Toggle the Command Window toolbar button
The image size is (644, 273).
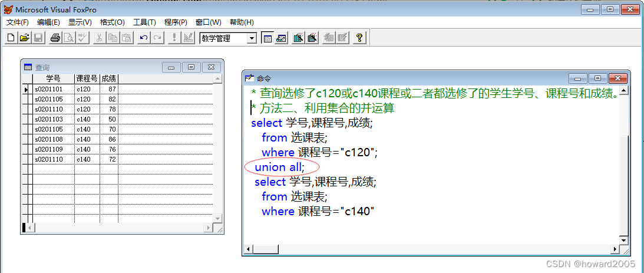267,38
